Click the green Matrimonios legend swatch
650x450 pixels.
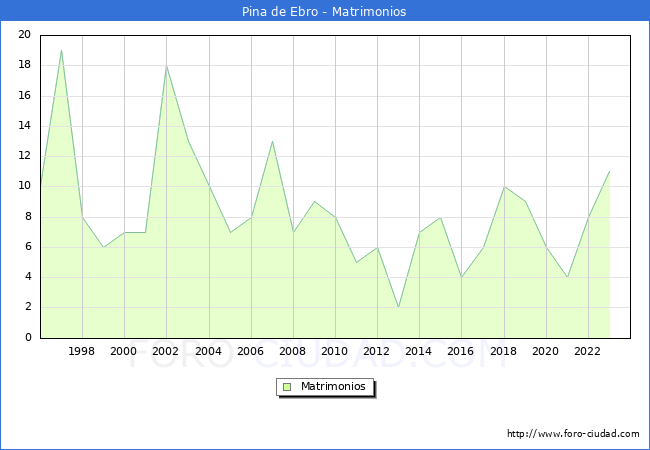pyautogui.click(x=287, y=386)
